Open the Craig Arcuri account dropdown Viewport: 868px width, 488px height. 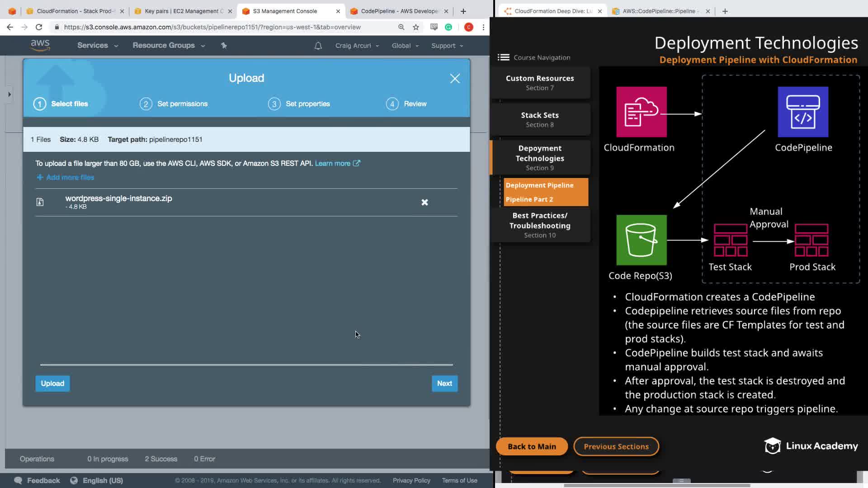(357, 46)
